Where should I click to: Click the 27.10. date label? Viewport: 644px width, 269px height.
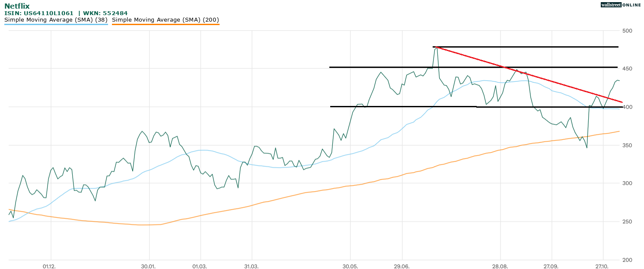click(601, 266)
